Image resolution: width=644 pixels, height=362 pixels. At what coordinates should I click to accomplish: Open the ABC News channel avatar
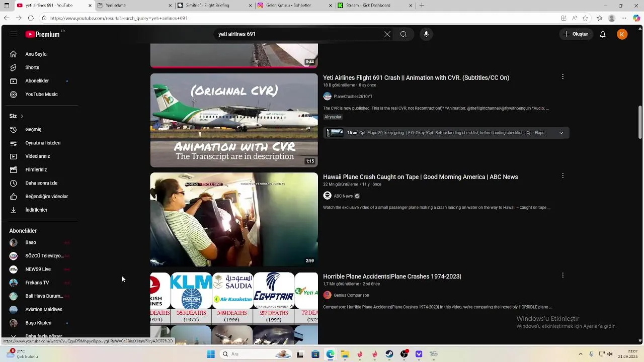[x=328, y=196]
